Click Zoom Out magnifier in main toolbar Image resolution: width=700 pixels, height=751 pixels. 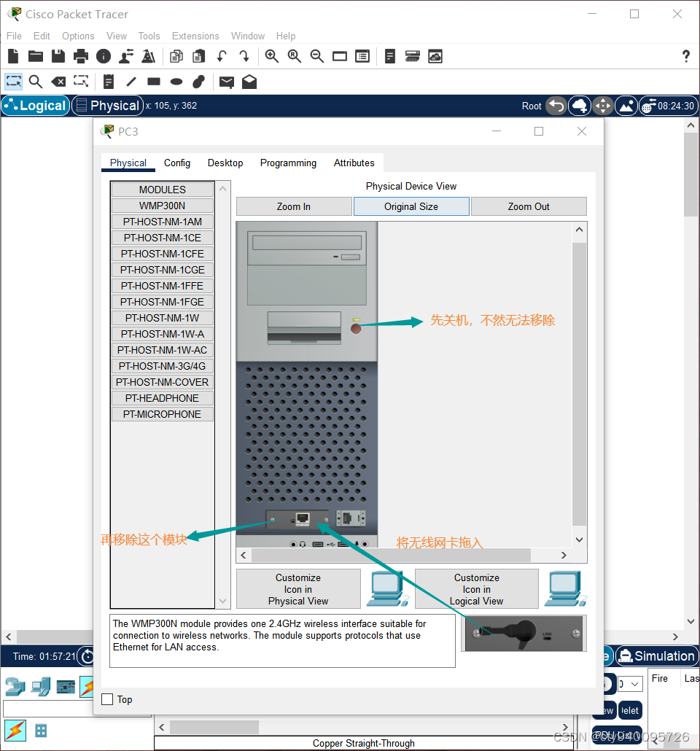click(x=316, y=57)
